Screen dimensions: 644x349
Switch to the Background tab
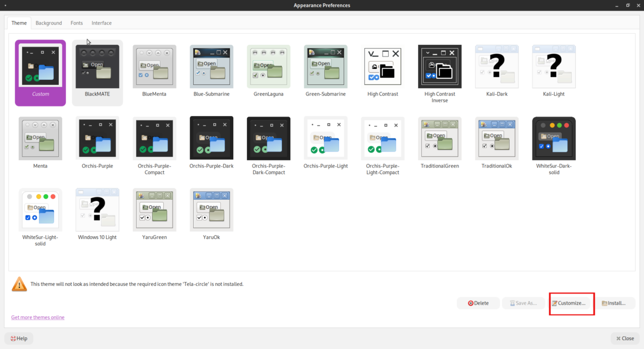48,23
